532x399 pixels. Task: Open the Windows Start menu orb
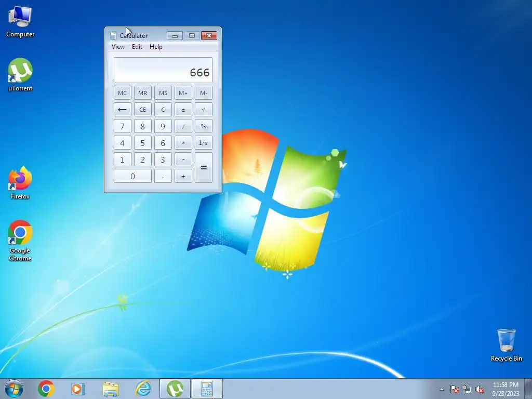point(14,389)
